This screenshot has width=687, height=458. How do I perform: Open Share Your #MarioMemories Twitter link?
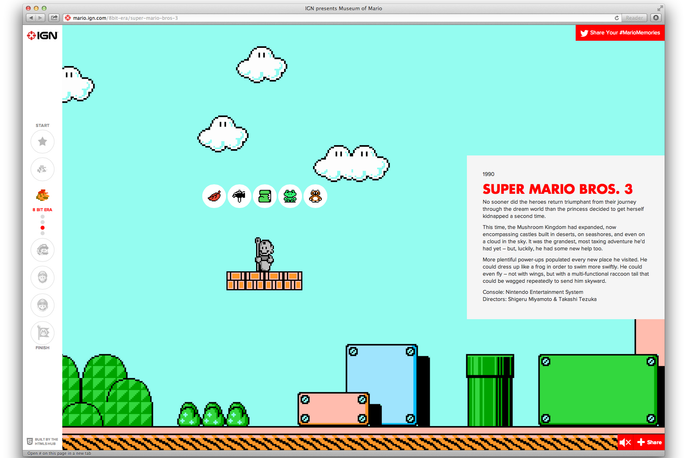tap(620, 33)
